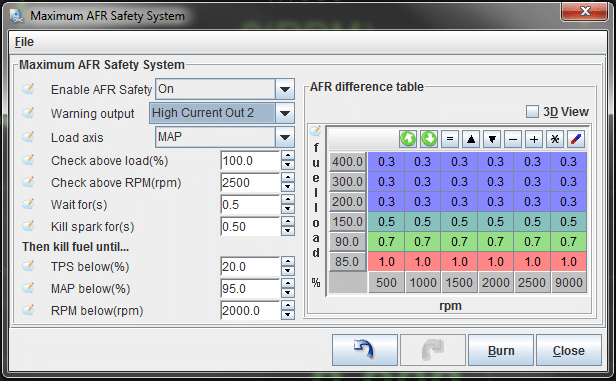Click the greyed redo arrow button
This screenshot has width=616, height=381.
click(x=433, y=350)
